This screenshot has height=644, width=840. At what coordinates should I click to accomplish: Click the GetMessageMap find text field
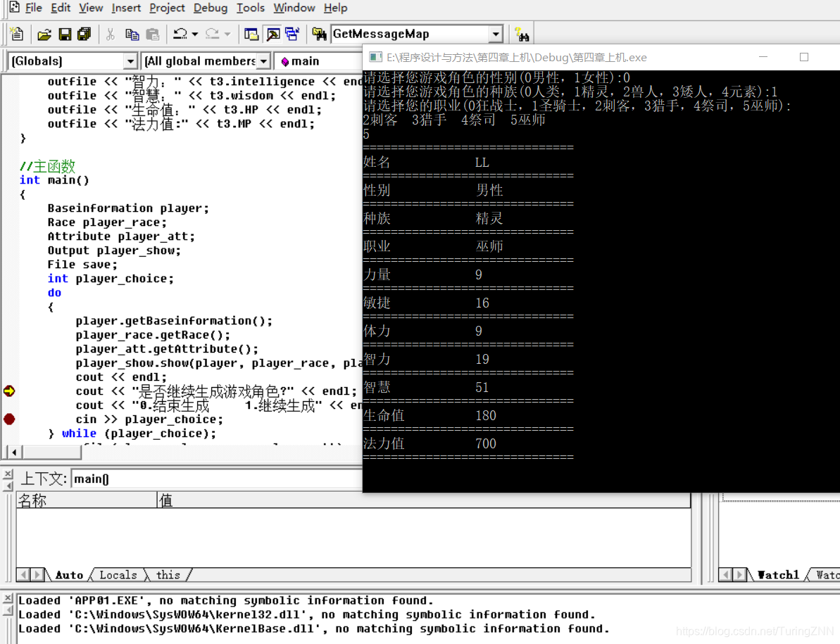coord(410,34)
